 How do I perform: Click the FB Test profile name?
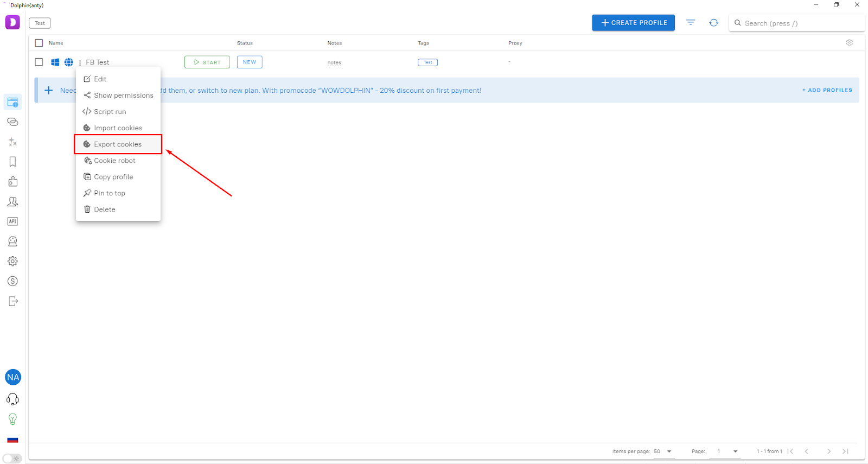pos(98,62)
